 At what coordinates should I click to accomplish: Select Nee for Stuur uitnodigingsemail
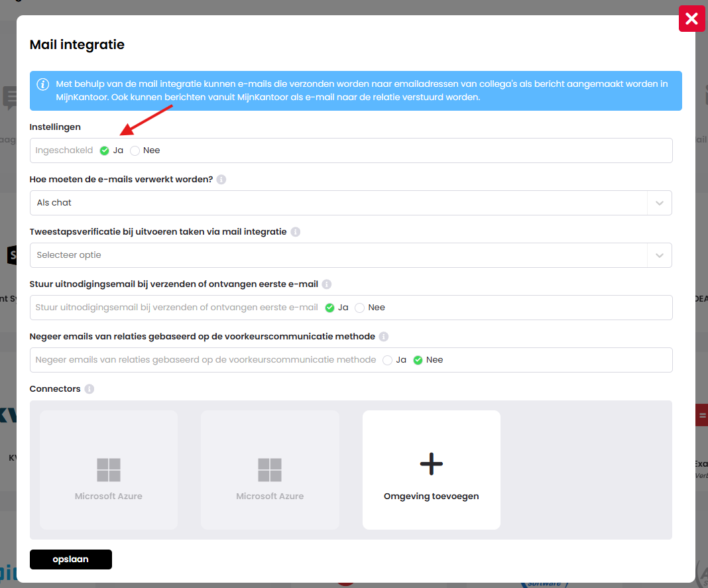tap(359, 308)
